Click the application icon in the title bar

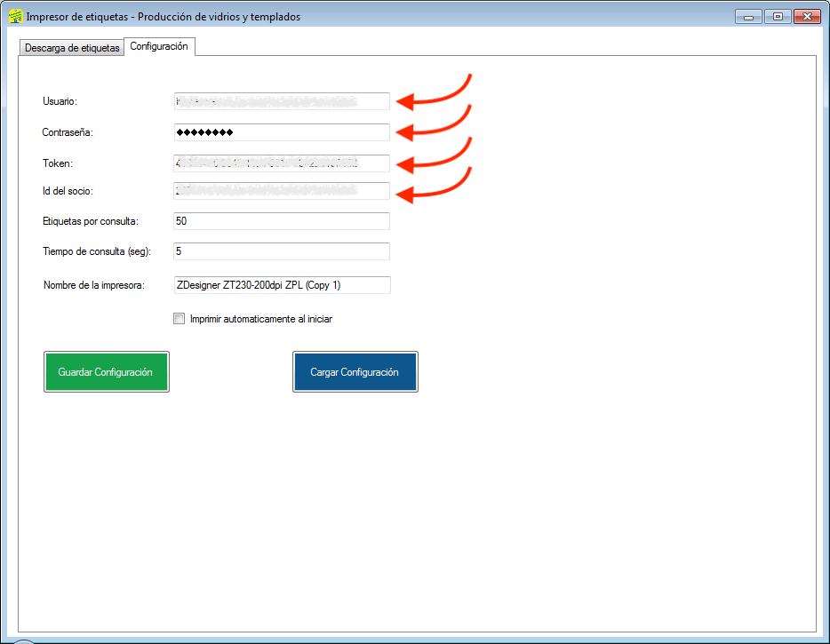click(x=14, y=16)
